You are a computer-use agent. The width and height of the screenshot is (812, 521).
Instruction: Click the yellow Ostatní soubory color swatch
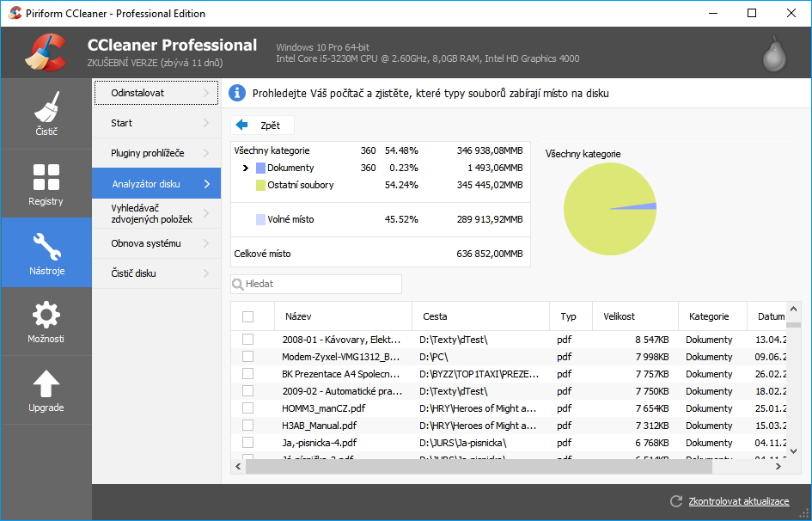click(x=261, y=185)
